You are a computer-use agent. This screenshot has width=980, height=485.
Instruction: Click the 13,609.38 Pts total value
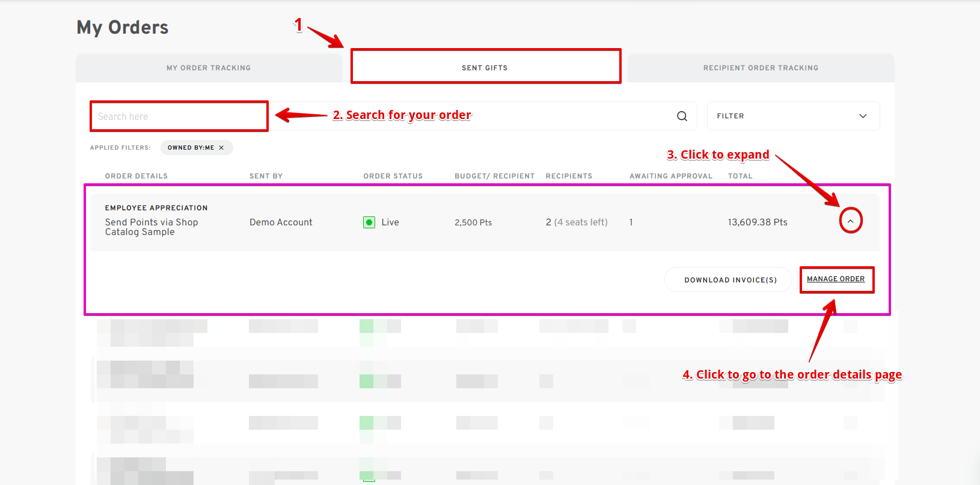(758, 222)
